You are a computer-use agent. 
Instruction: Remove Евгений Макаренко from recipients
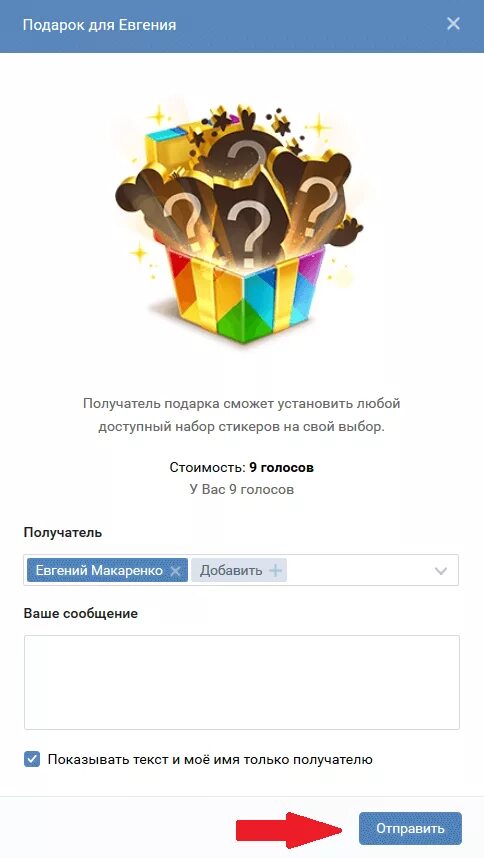175,571
